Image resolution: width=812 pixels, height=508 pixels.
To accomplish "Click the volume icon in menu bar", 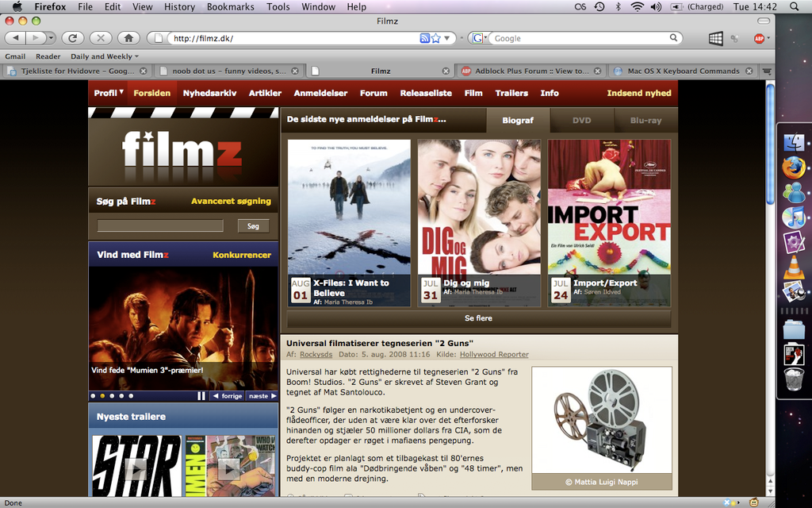I will point(656,6).
